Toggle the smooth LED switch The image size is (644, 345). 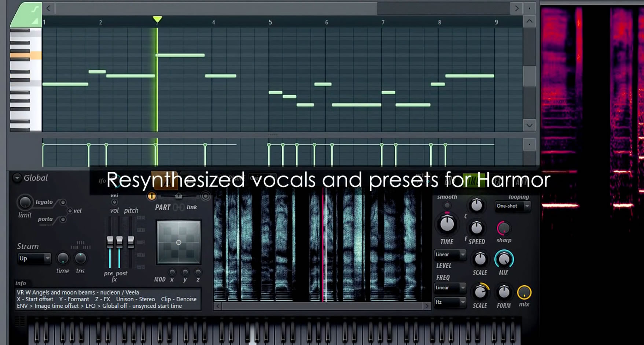tap(447, 205)
